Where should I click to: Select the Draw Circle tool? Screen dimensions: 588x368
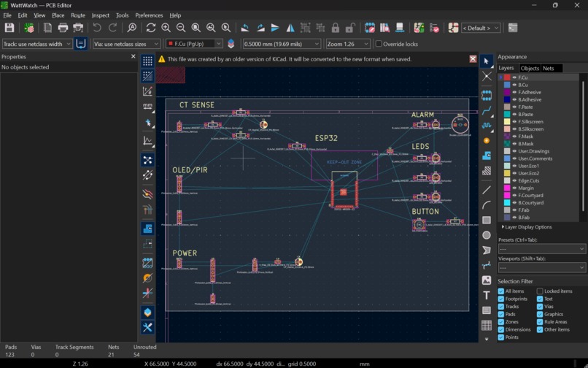(x=487, y=235)
